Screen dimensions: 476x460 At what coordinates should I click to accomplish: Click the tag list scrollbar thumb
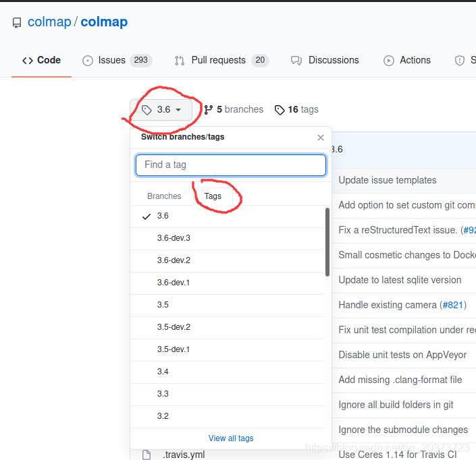click(327, 242)
